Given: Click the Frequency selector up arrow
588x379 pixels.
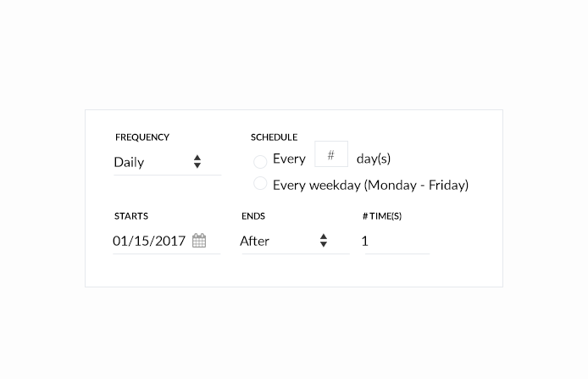Looking at the screenshot, I should click(x=197, y=158).
